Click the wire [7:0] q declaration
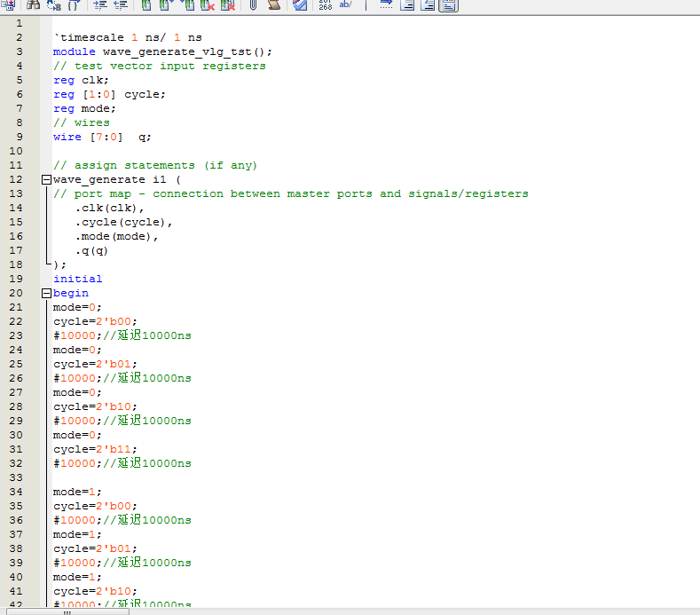 coord(102,137)
